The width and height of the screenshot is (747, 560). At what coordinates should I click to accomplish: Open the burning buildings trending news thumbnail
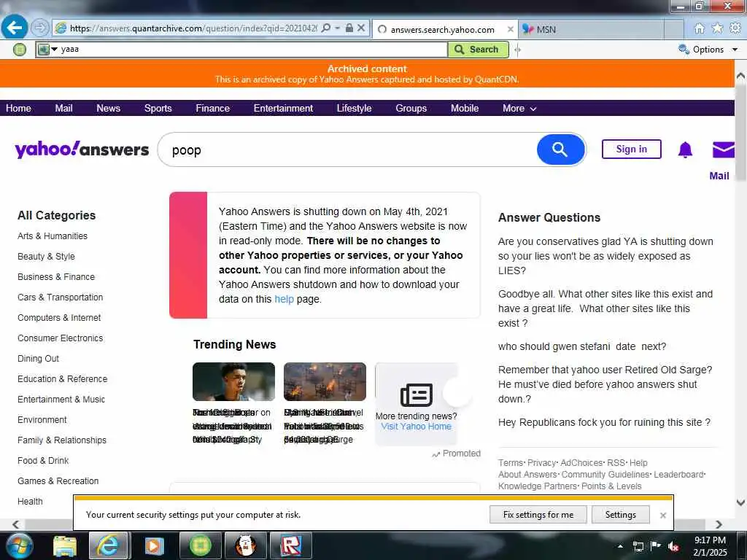tap(325, 381)
